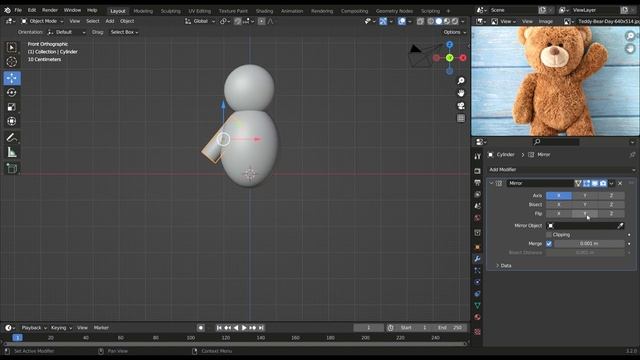Toggle Bisect X button
This screenshot has height=360, width=640.
[559, 205]
